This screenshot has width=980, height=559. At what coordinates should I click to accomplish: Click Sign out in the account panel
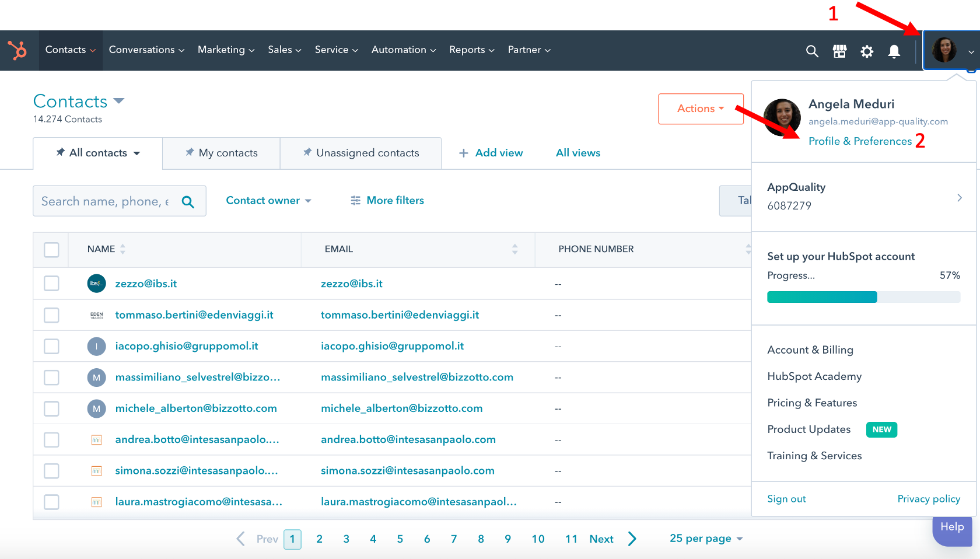(786, 499)
